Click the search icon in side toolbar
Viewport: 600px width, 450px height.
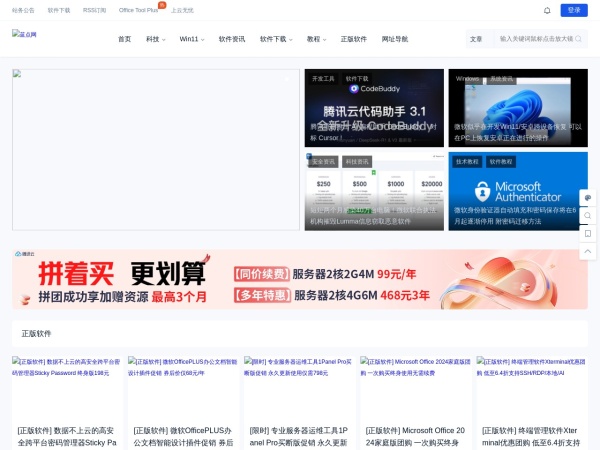tap(588, 215)
